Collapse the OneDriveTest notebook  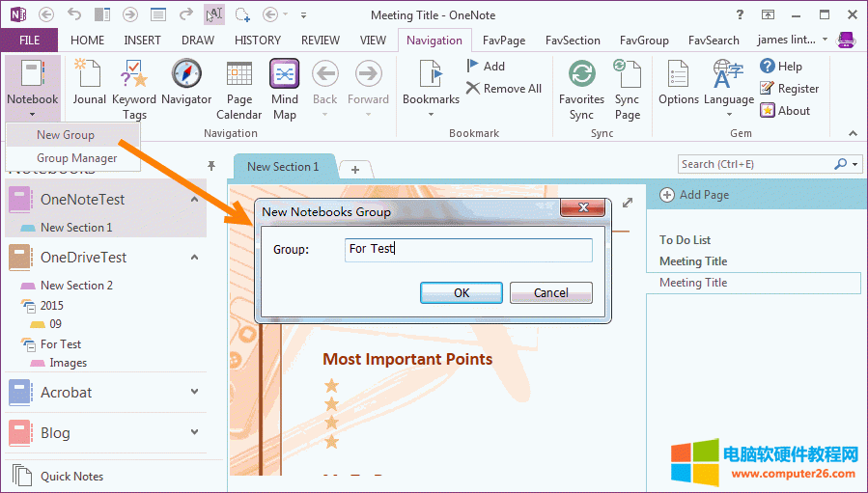(x=194, y=257)
